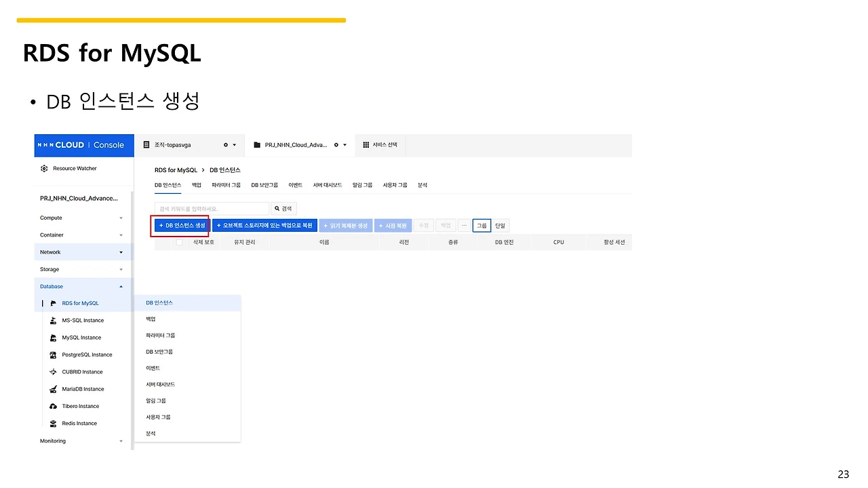Open the PRJ_NHN_Cloud_Adva... project dropdown arrow

[345, 145]
